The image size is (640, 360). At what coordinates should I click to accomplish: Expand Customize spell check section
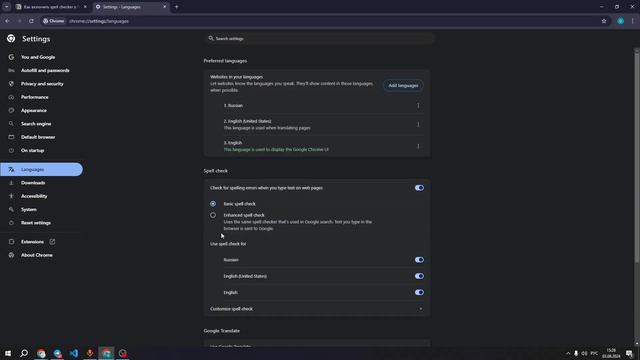(317, 309)
